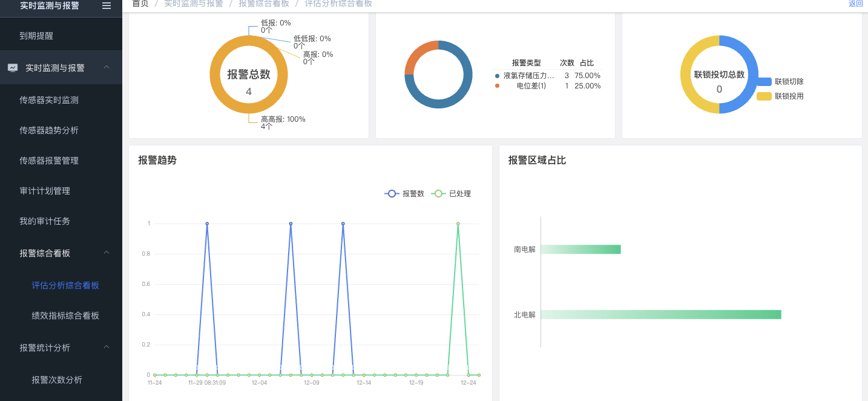Click the hamburger menu icon in sidebar header
The height and width of the screenshot is (401, 868).
(x=107, y=5)
